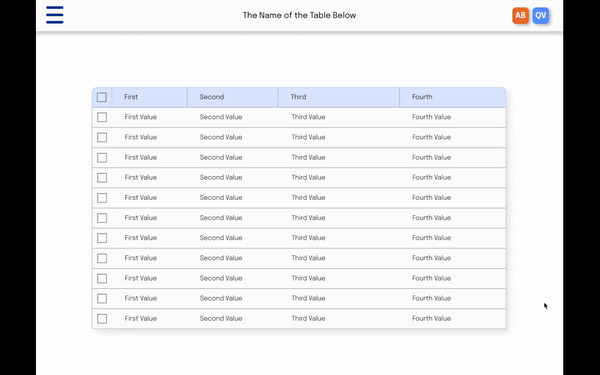The height and width of the screenshot is (375, 600).
Task: Open the hamburger menu
Action: 55,15
